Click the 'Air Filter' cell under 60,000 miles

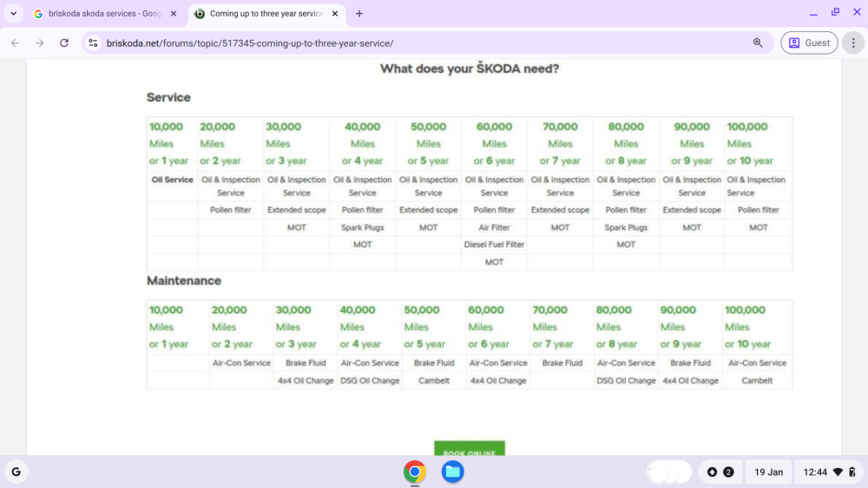pos(495,228)
